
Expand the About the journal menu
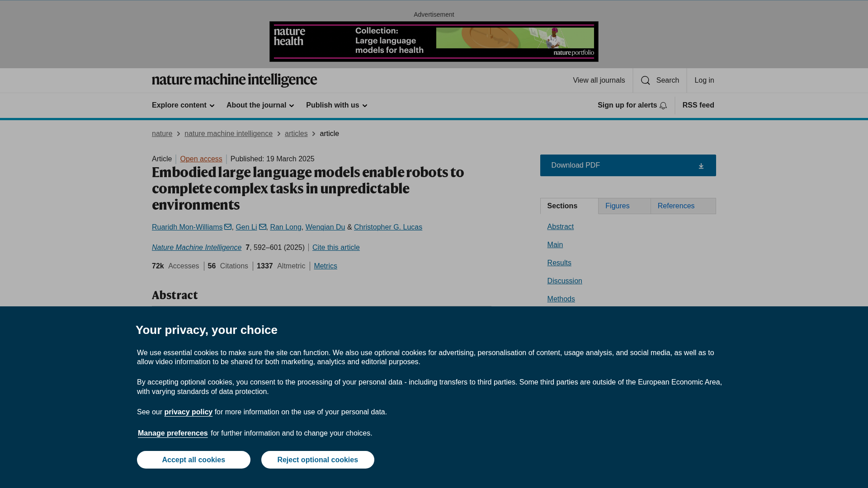click(260, 105)
